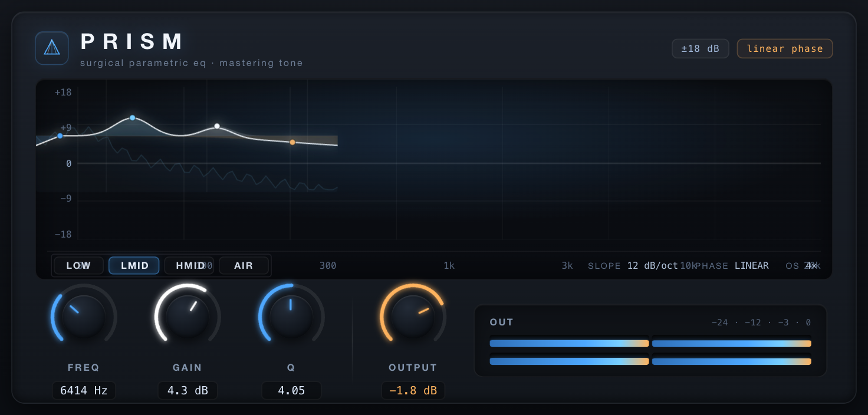Click the PRISM title text
This screenshot has width=868, height=415.
132,42
